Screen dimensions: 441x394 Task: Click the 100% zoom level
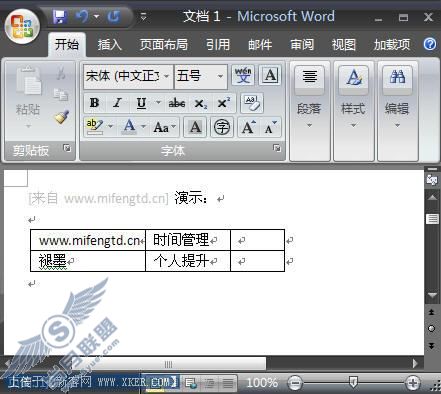(x=262, y=383)
